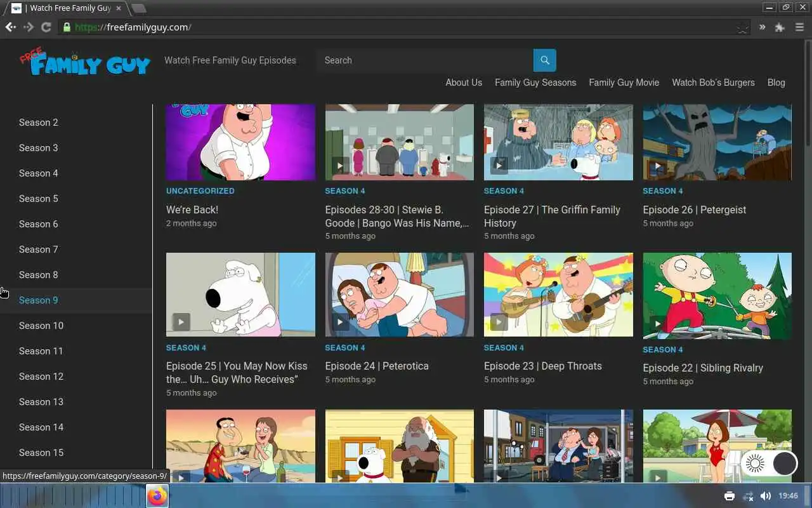The height and width of the screenshot is (508, 812).
Task: Click the Watch Free Family Guy Episodes tagline
Action: tap(230, 60)
